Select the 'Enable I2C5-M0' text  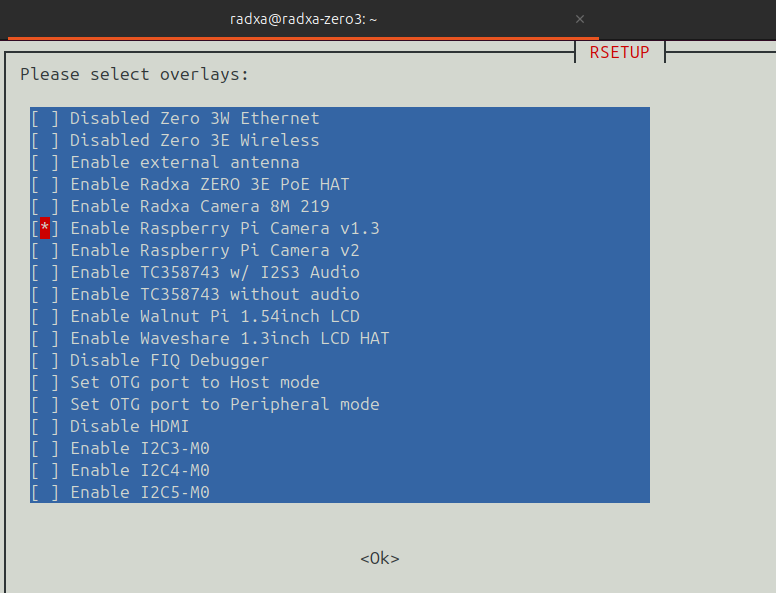tap(140, 493)
